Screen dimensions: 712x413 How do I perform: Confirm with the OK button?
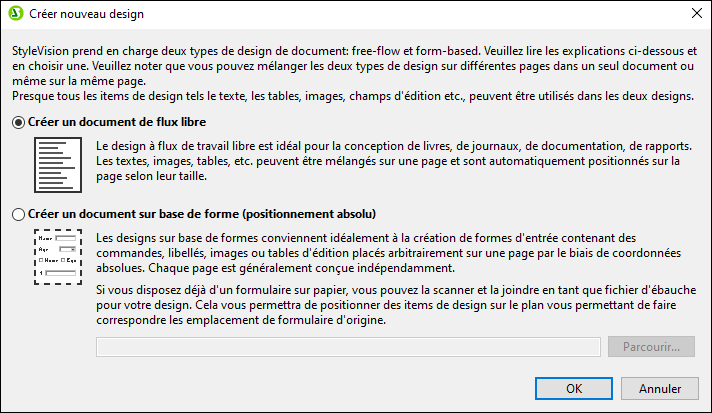coord(574,388)
